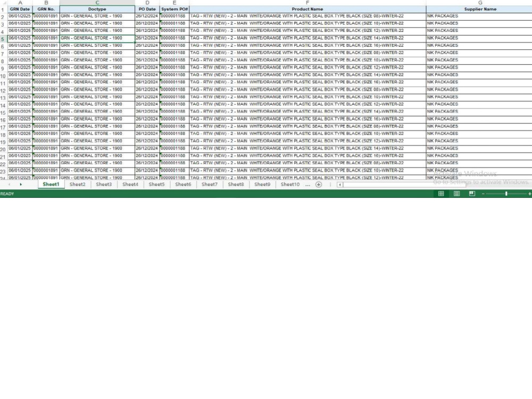Click the READY status bar indicator
The width and height of the screenshot is (532, 399).
tap(7, 194)
